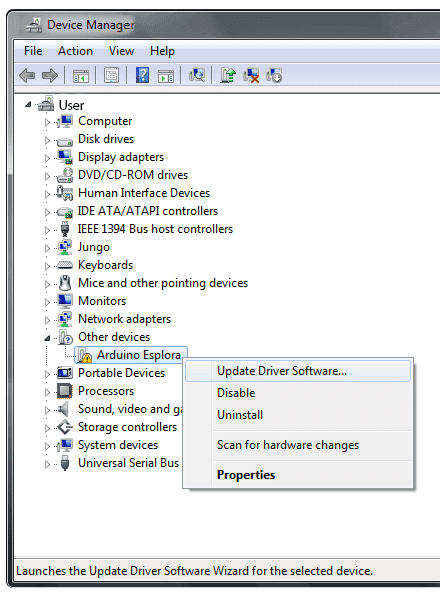The image size is (440, 597).
Task: Expand the Display adapters node
Action: point(47,158)
